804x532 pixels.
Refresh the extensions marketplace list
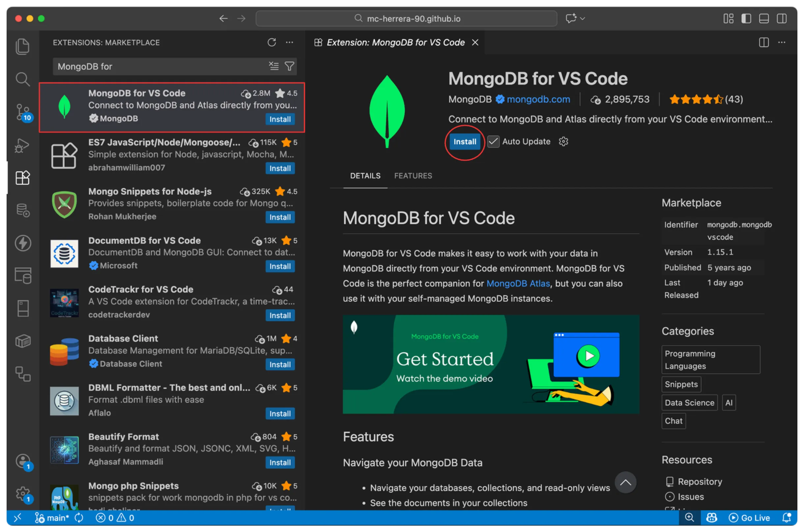pos(271,42)
